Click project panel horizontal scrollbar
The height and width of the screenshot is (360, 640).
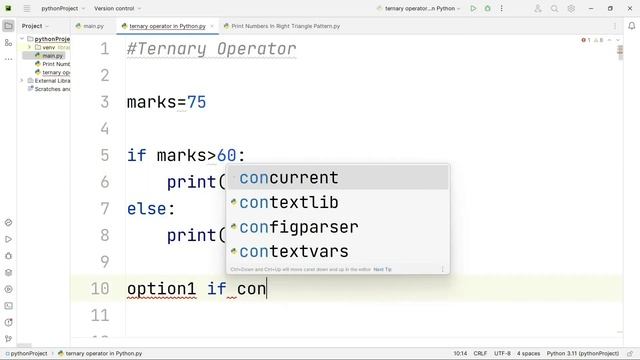click(x=24, y=345)
